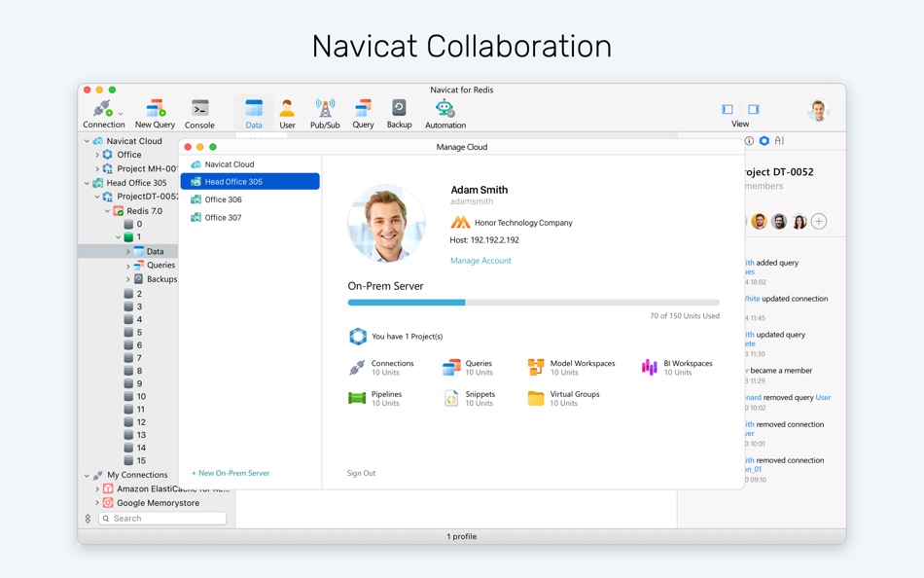Open the AI tab in right panel

[780, 141]
